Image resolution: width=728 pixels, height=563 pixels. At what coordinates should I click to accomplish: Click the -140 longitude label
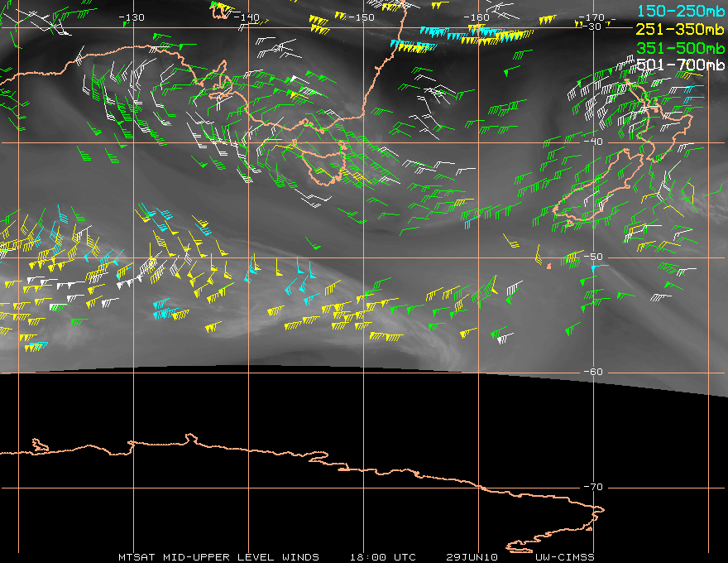pos(246,17)
